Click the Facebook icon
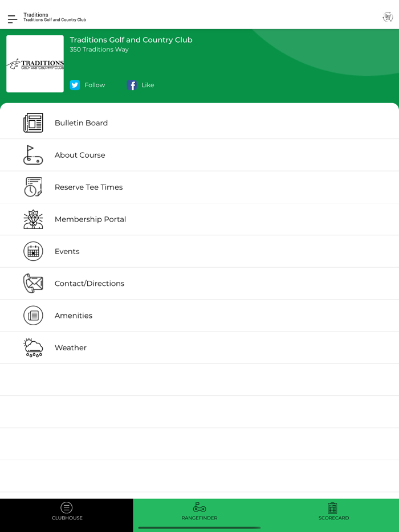The image size is (399, 532). [x=132, y=85]
